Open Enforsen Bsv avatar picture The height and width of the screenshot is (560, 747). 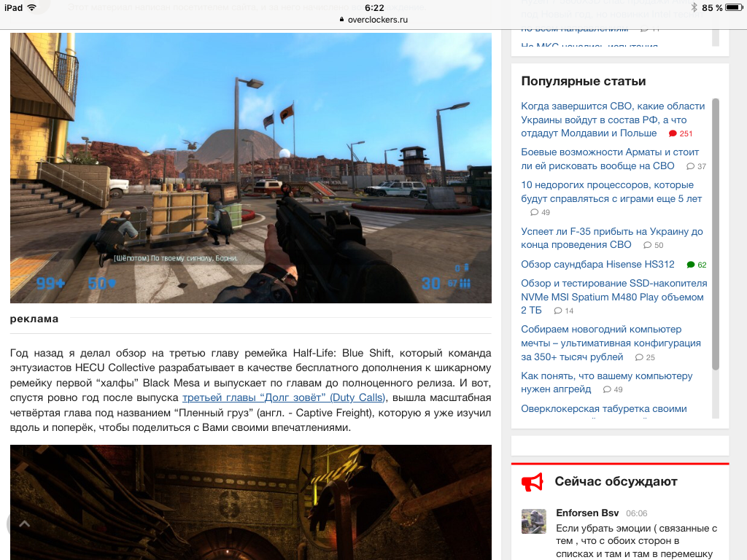coord(533,521)
